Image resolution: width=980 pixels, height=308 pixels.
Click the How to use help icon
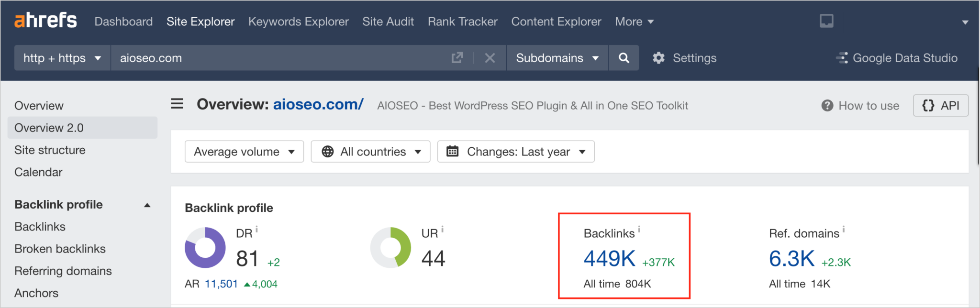pos(827,106)
